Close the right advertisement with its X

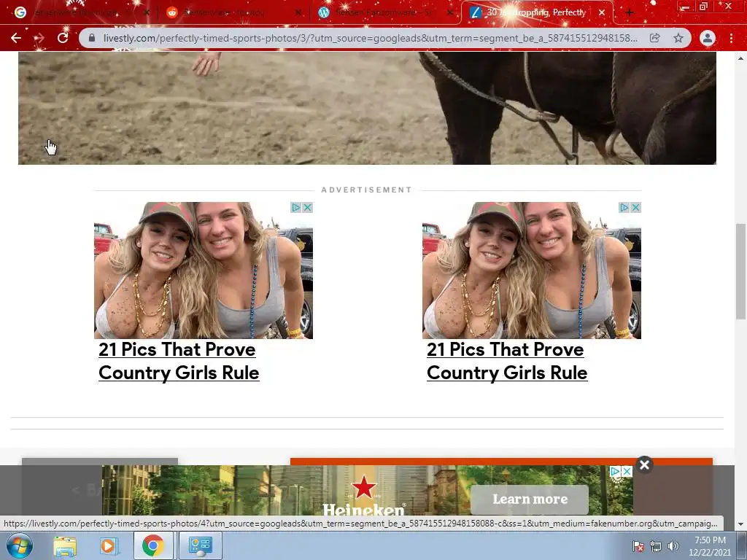pyautogui.click(x=636, y=208)
